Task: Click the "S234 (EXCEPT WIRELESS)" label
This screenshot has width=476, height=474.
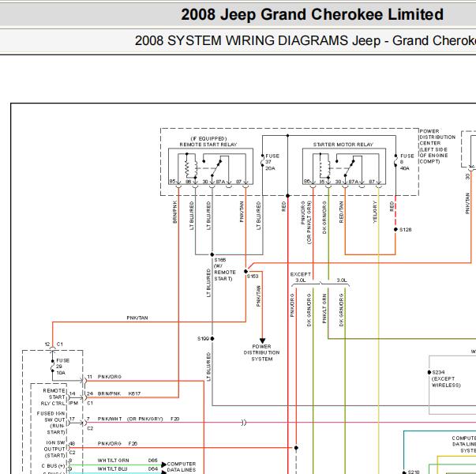Action: pos(446,378)
